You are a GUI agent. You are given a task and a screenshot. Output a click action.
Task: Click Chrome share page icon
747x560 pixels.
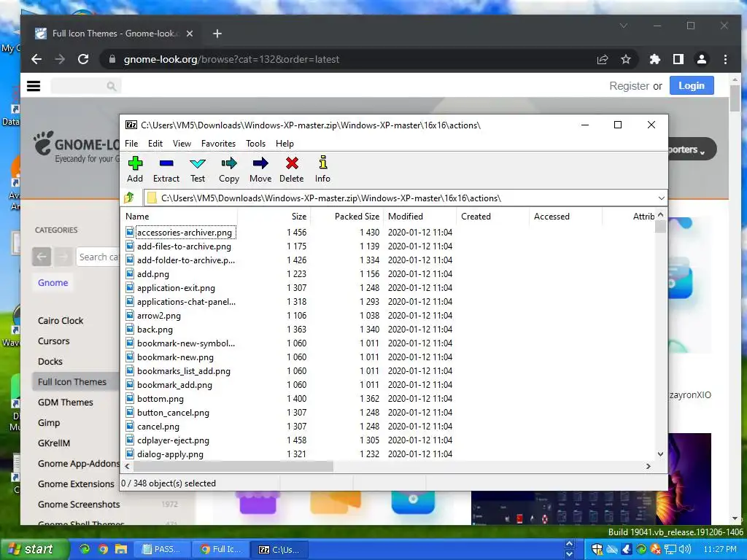[x=603, y=59]
